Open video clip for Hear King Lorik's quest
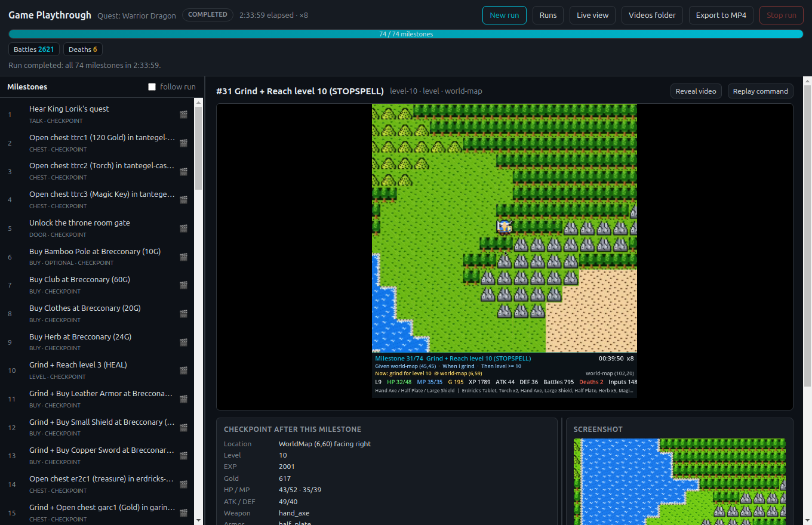This screenshot has height=525, width=812. point(183,115)
